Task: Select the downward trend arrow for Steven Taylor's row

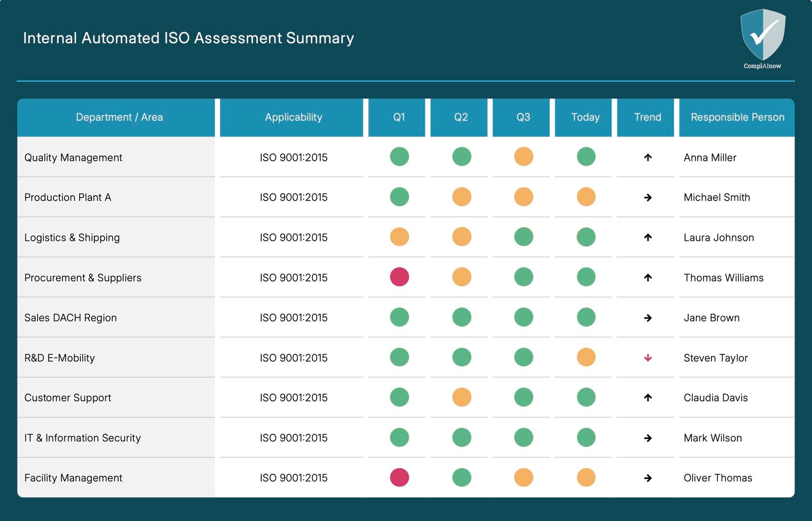Action: click(647, 357)
